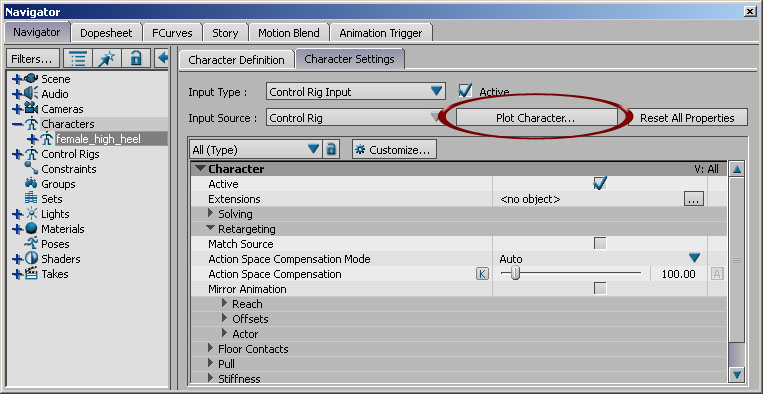Click the lock icon next to All (Type)
This screenshot has width=763, height=394.
[x=331, y=149]
